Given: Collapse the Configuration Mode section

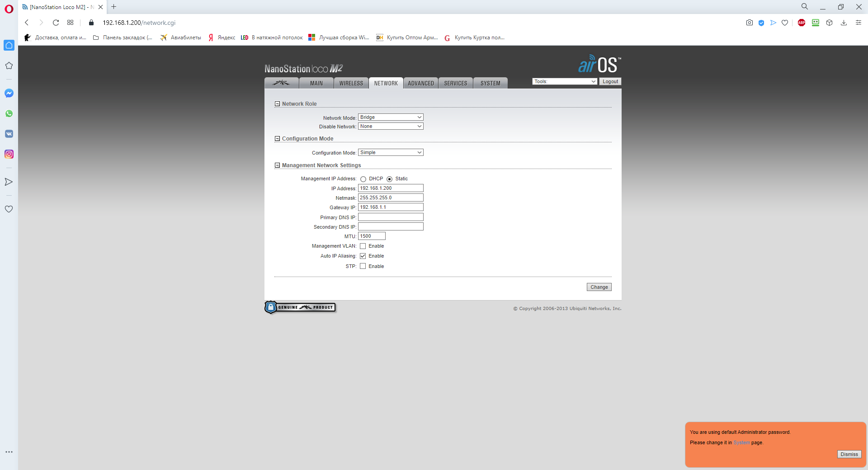Looking at the screenshot, I should coord(277,139).
